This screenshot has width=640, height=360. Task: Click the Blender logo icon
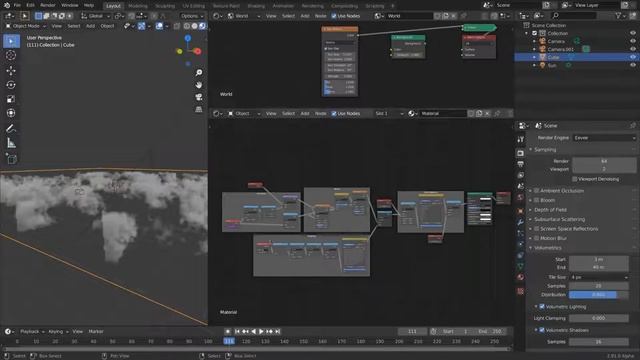pyautogui.click(x=7, y=5)
